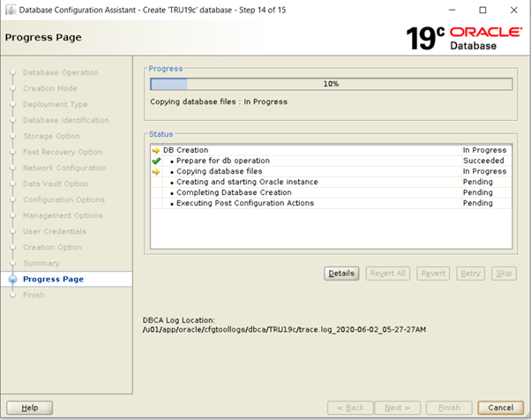Jump to the Summary step
Screen dimensions: 531x420
coord(41,263)
